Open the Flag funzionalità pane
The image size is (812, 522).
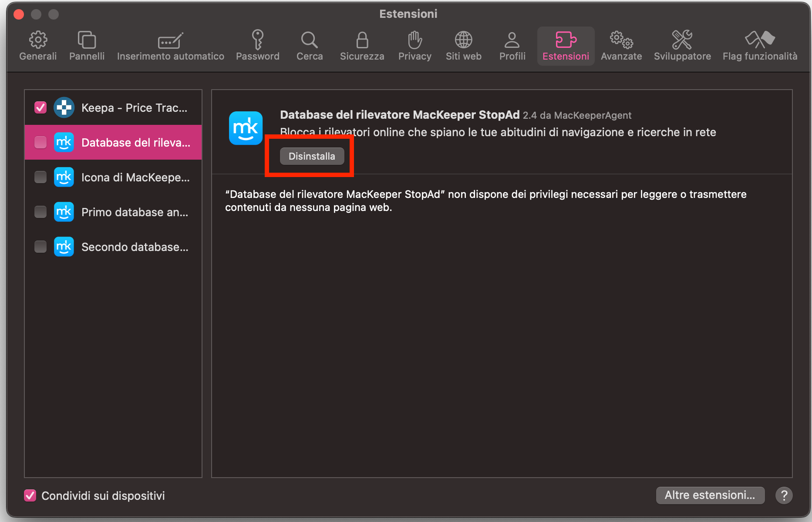(x=759, y=45)
